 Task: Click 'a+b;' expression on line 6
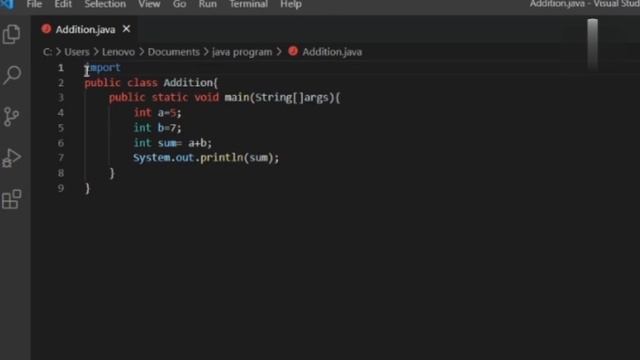click(x=200, y=143)
